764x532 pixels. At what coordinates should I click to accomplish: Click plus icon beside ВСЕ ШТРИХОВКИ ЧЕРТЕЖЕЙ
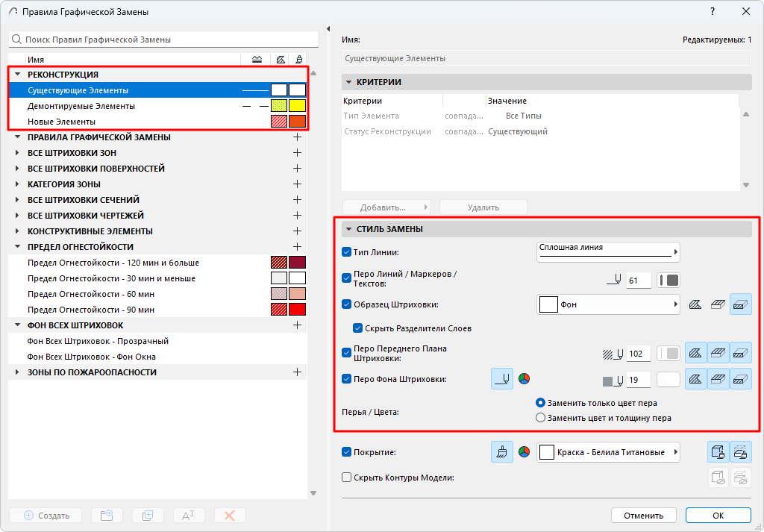point(297,216)
